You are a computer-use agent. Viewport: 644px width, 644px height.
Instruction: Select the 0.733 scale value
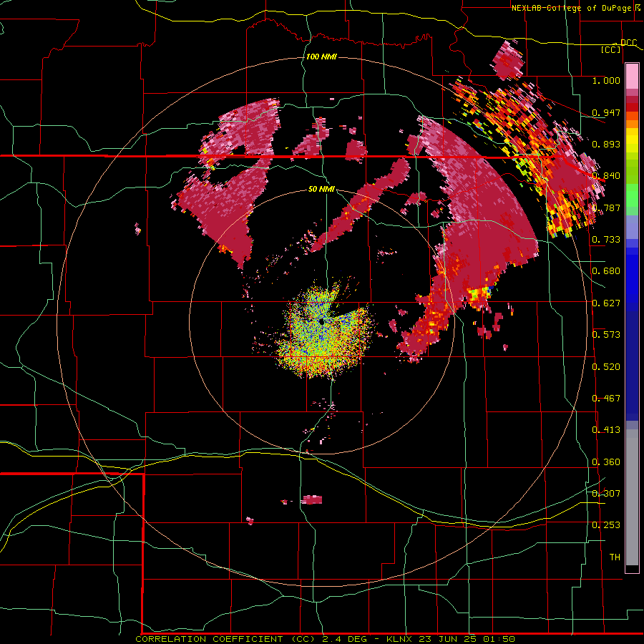point(606,240)
